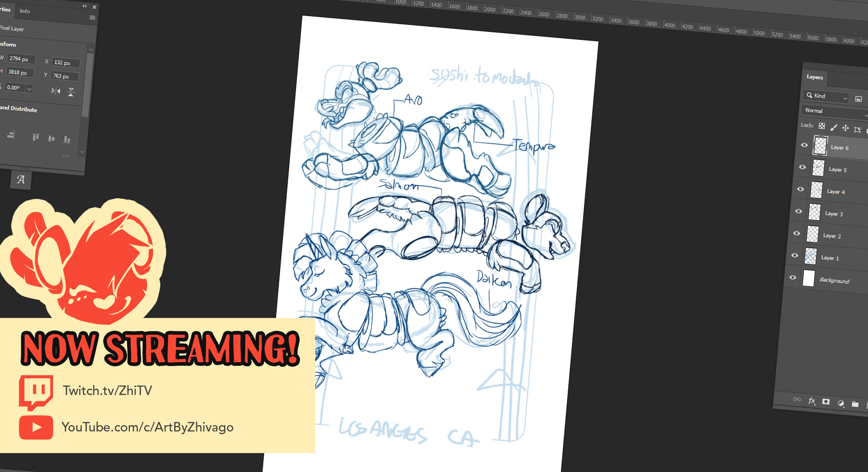
Task: Click the YouTube.com/c/ArtByZhivago link text
Action: coord(147,427)
